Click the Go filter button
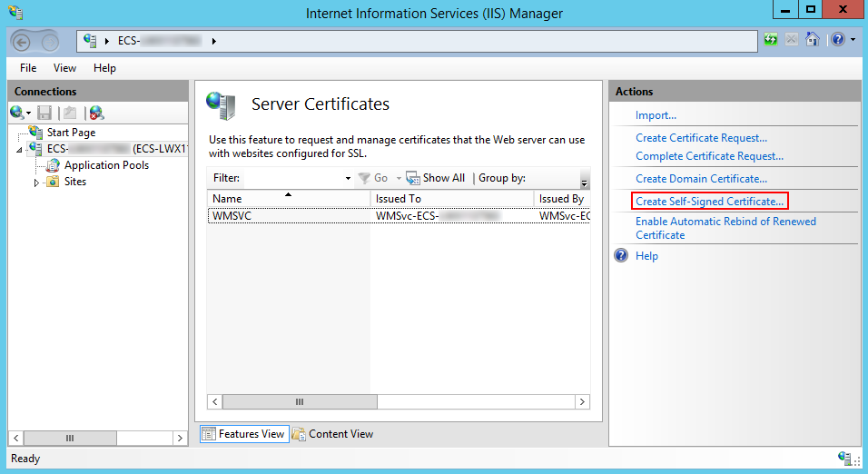This screenshot has height=474, width=868. [373, 178]
